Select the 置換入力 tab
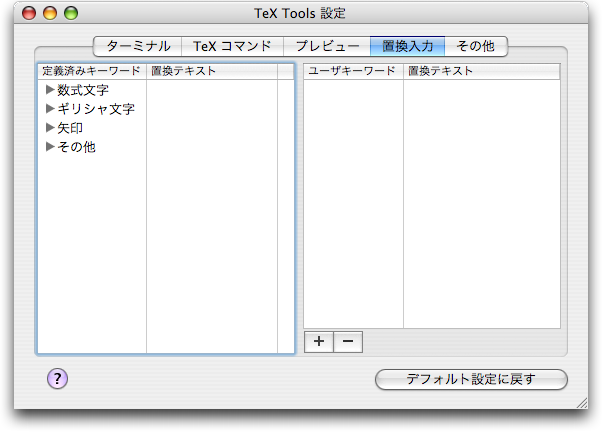 click(x=407, y=46)
